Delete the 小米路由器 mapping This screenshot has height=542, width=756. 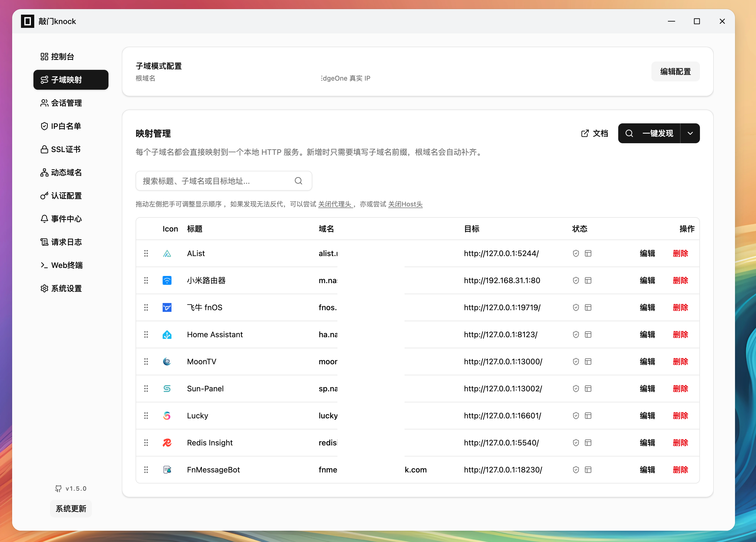coord(680,280)
